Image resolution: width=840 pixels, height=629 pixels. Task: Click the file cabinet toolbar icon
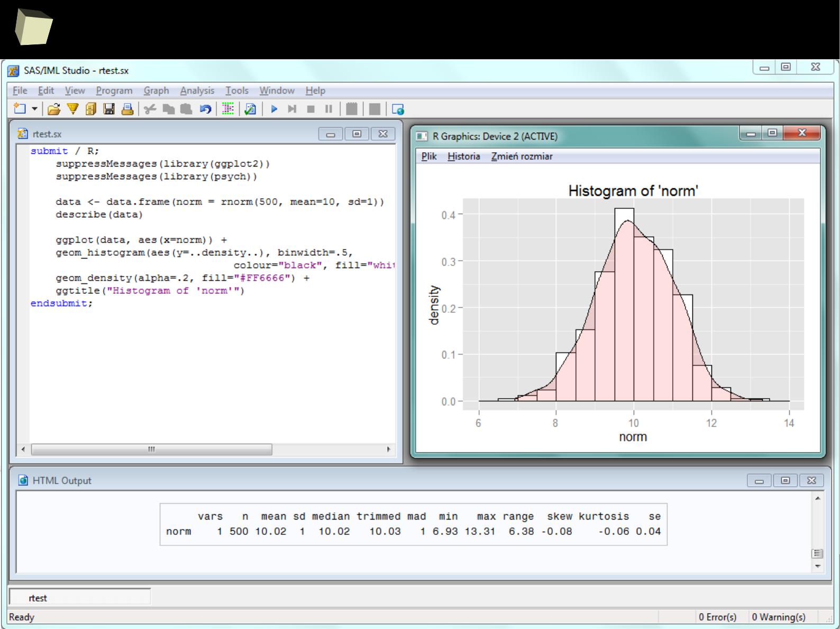(x=91, y=109)
